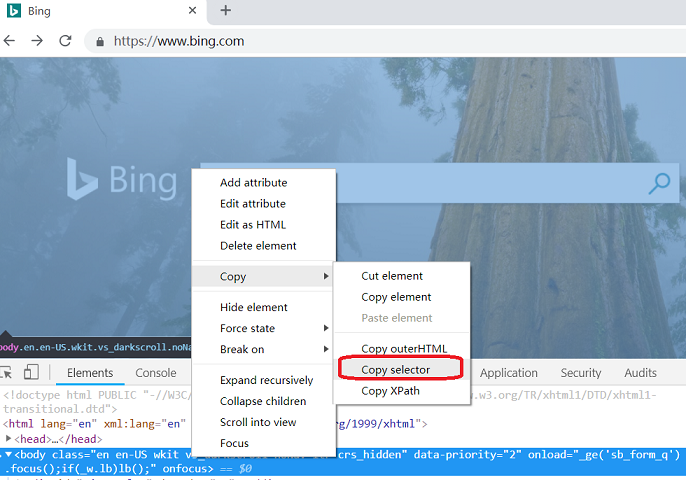Open the Security devtools tab
The image size is (686, 480).
(581, 373)
